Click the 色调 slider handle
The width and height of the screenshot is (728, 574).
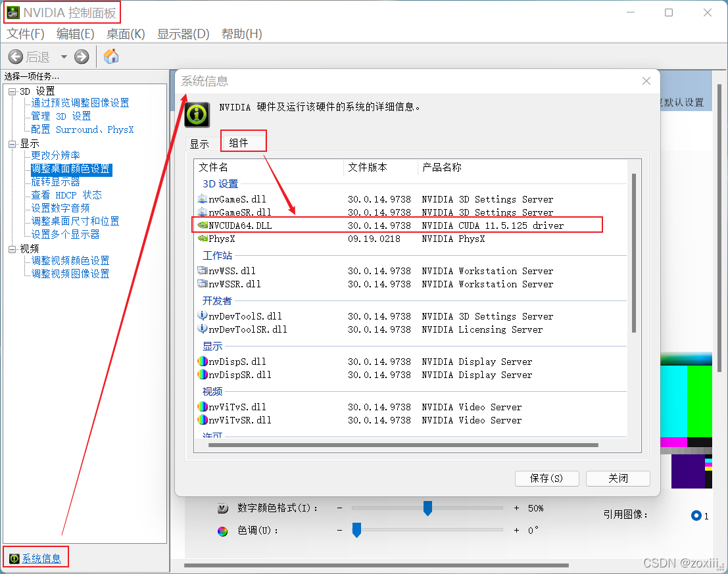356,530
